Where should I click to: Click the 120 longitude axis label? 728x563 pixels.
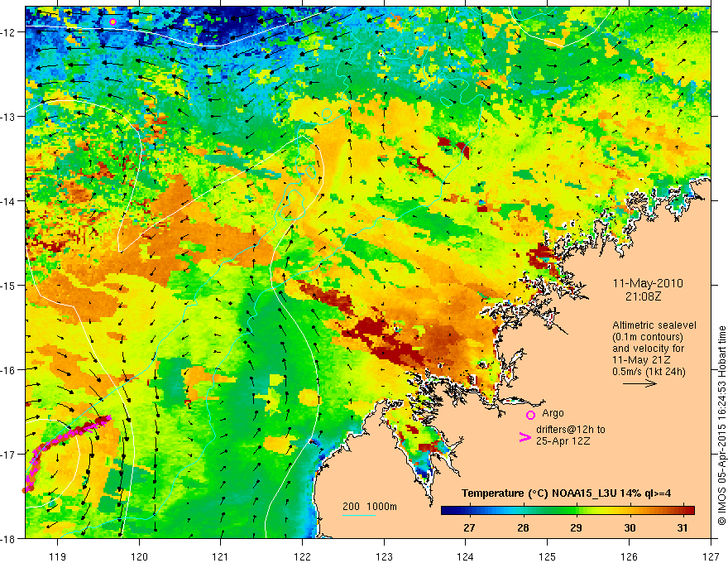[139, 556]
